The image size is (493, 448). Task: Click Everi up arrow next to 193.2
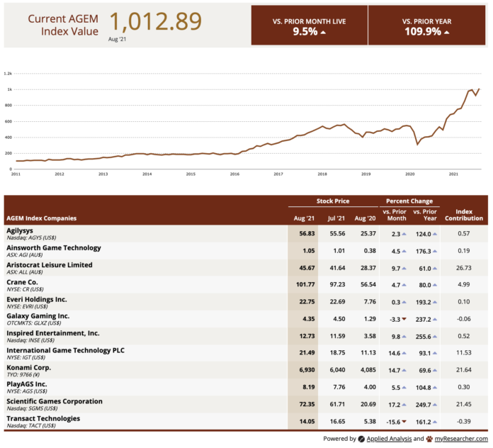[435, 302]
